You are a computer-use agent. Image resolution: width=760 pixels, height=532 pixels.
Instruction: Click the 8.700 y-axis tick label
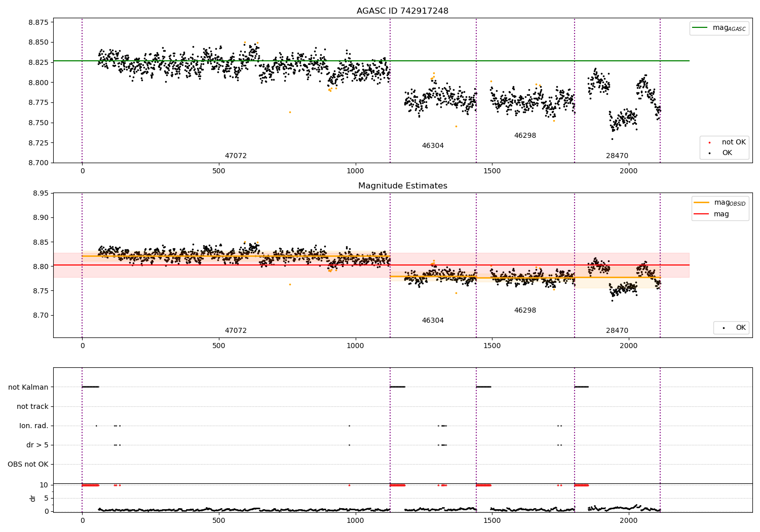pos(39,163)
